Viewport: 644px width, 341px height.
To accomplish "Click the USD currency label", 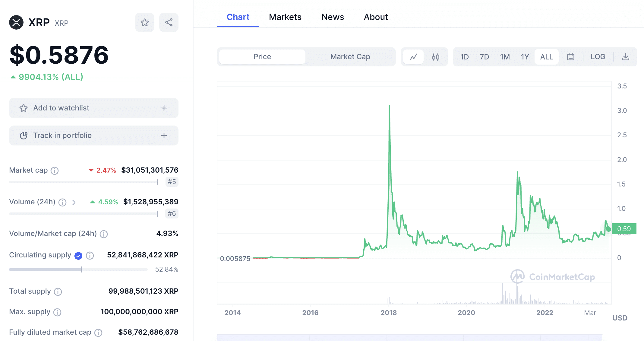I will click(x=620, y=318).
